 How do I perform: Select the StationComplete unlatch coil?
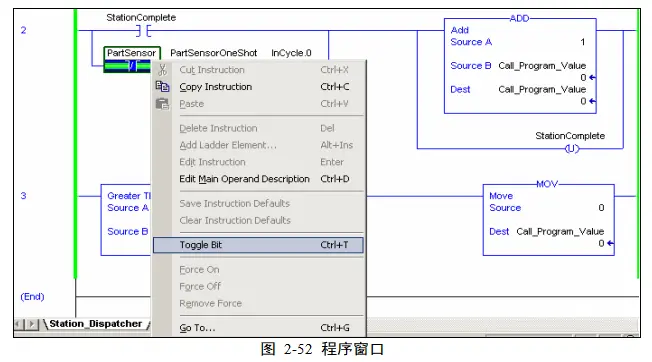click(x=572, y=149)
